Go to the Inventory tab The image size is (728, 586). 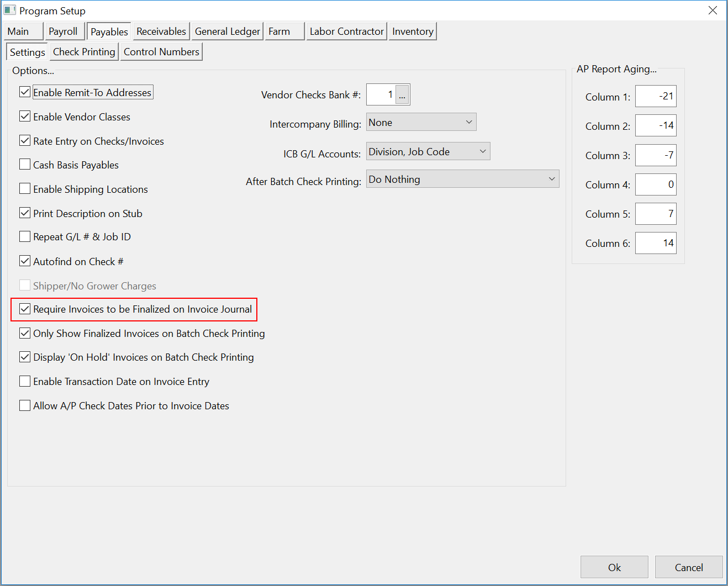(413, 31)
